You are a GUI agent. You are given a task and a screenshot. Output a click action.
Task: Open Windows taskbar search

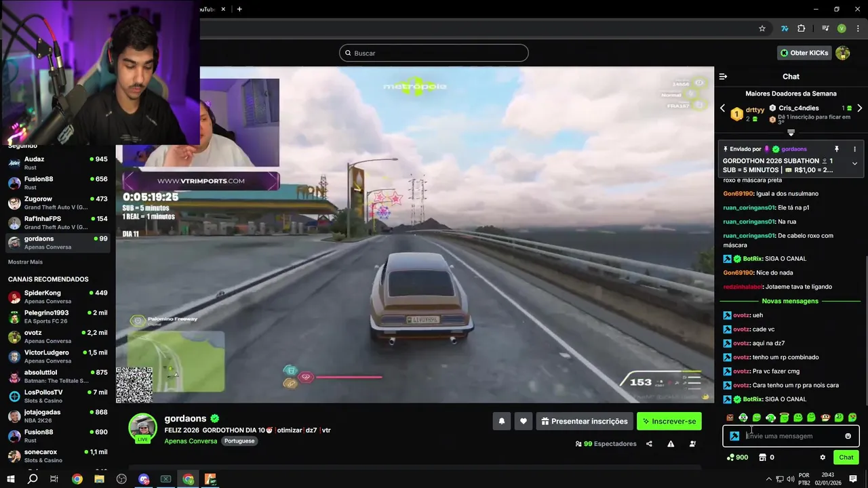coord(32,479)
